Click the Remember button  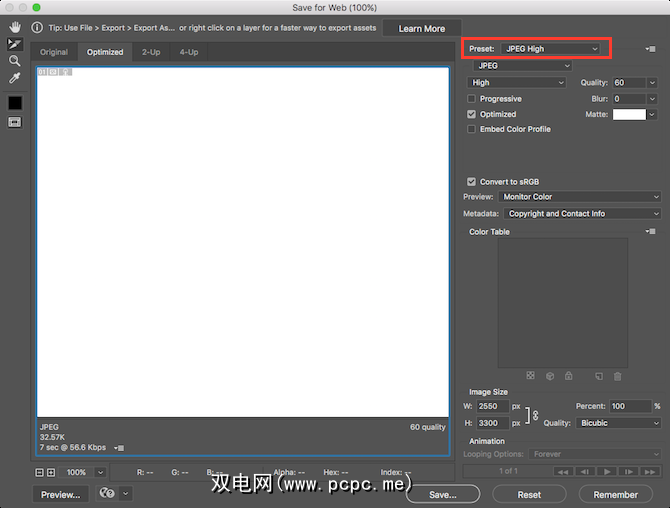tap(616, 495)
